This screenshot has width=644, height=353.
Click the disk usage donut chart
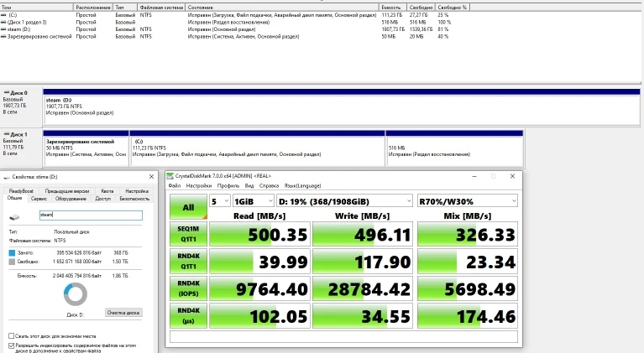(74, 293)
